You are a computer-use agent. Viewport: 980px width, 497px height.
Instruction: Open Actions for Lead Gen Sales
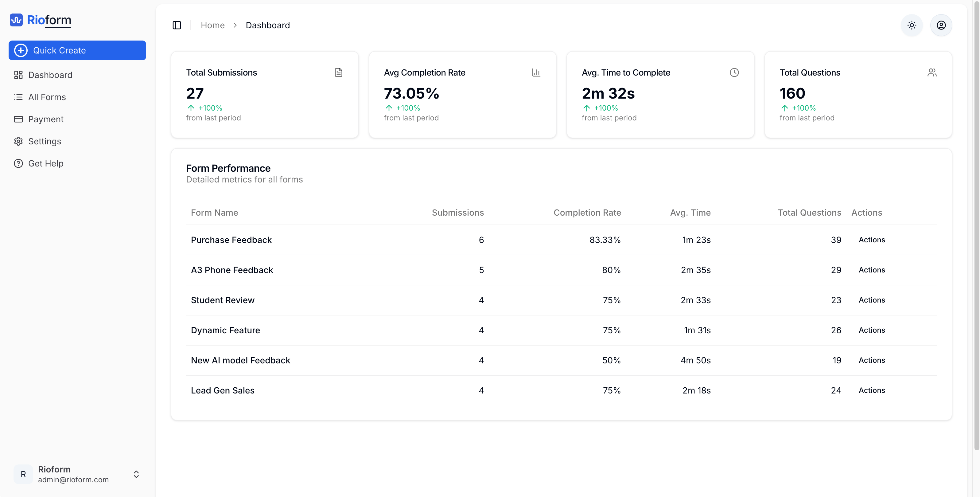pyautogui.click(x=872, y=390)
